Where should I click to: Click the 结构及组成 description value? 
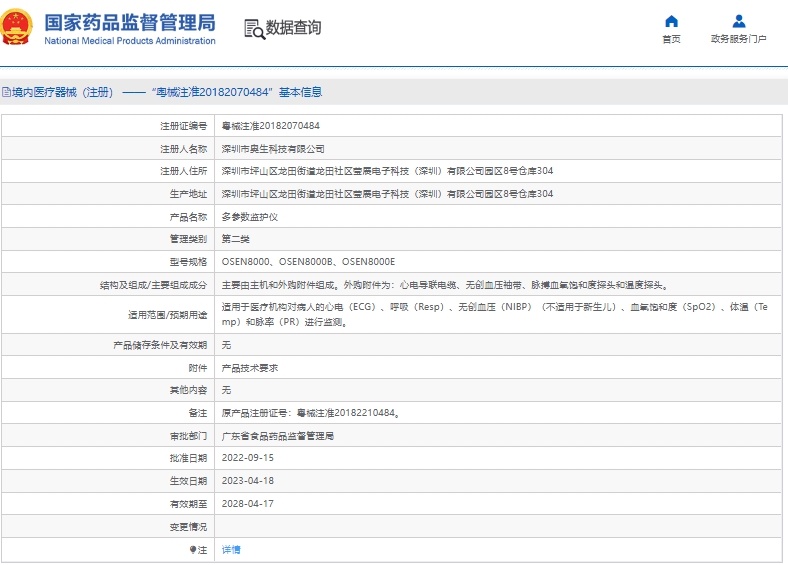click(x=445, y=285)
